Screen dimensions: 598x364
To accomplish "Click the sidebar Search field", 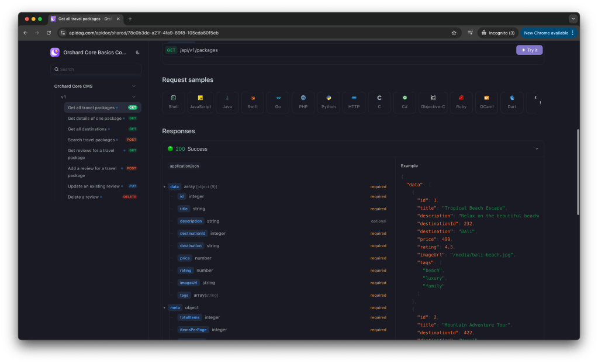I will (96, 69).
